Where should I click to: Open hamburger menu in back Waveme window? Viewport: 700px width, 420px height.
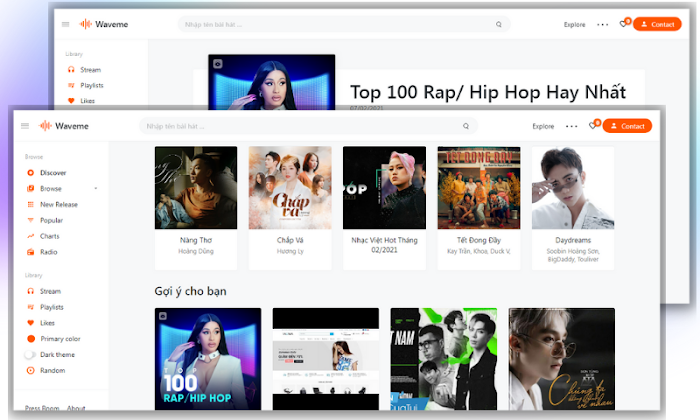pos(66,25)
